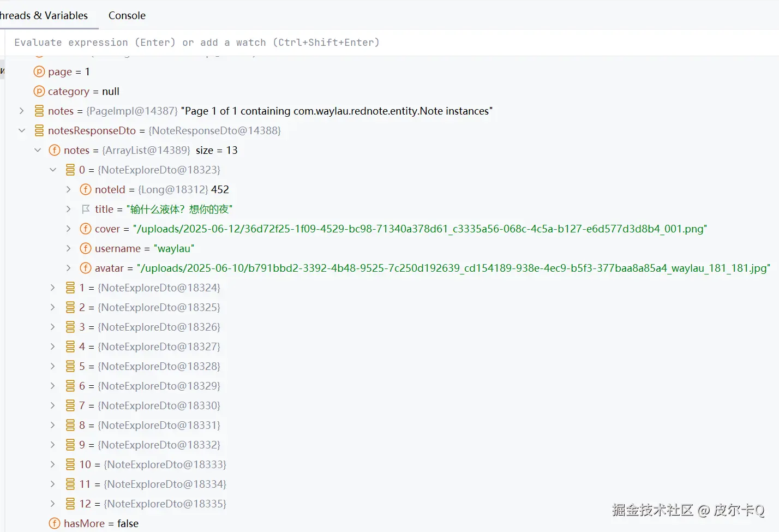Image resolution: width=779 pixels, height=532 pixels.
Task: Collapse the notes ArrayList@14389 node
Action: (38, 150)
